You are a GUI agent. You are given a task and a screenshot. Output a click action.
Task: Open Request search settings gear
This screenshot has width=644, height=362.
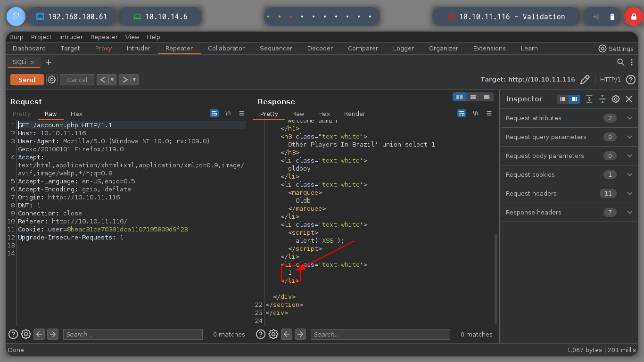coord(26,334)
